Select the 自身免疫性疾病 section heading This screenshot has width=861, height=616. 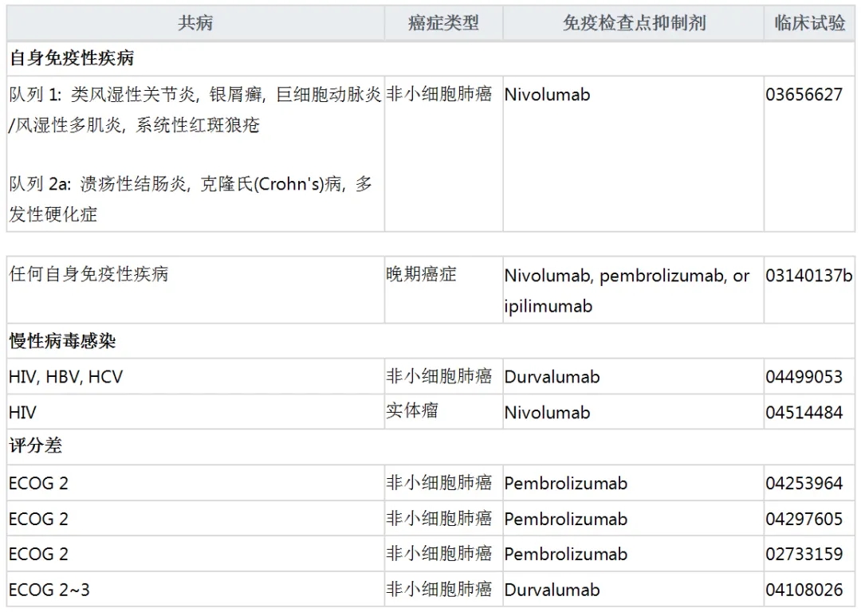click(72, 58)
